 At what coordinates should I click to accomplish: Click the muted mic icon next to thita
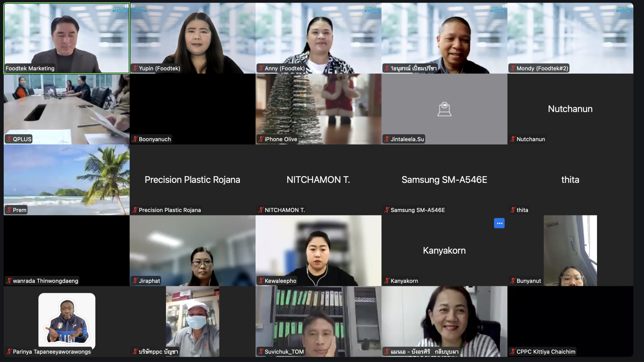tap(513, 210)
